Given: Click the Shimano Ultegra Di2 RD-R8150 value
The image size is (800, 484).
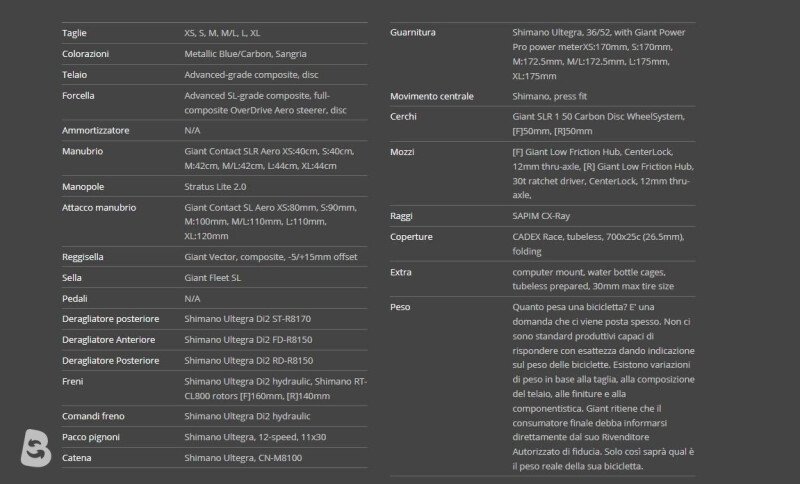Looking at the screenshot, I should [248, 361].
